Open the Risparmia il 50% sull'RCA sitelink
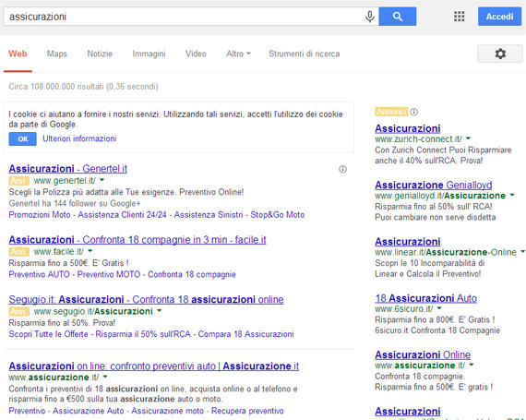Screen dimensions: 526x420 tap(143, 334)
